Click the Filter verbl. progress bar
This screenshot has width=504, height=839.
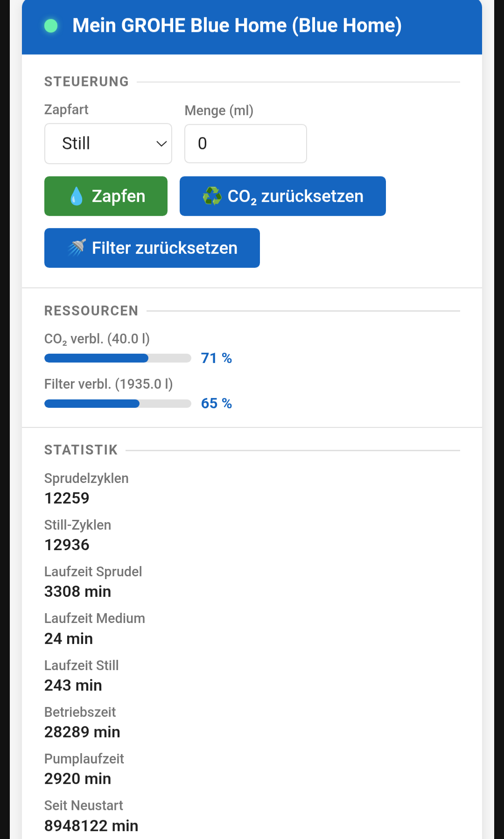point(118,404)
